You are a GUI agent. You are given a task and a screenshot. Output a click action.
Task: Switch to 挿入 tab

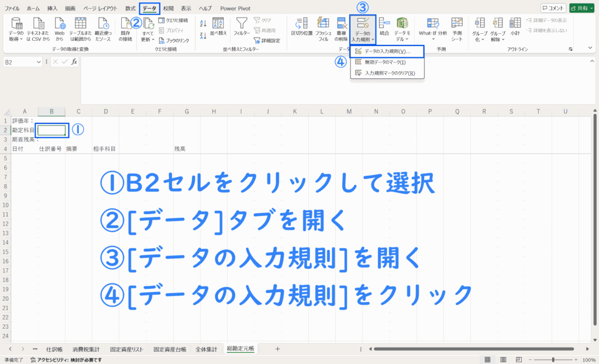click(x=52, y=8)
